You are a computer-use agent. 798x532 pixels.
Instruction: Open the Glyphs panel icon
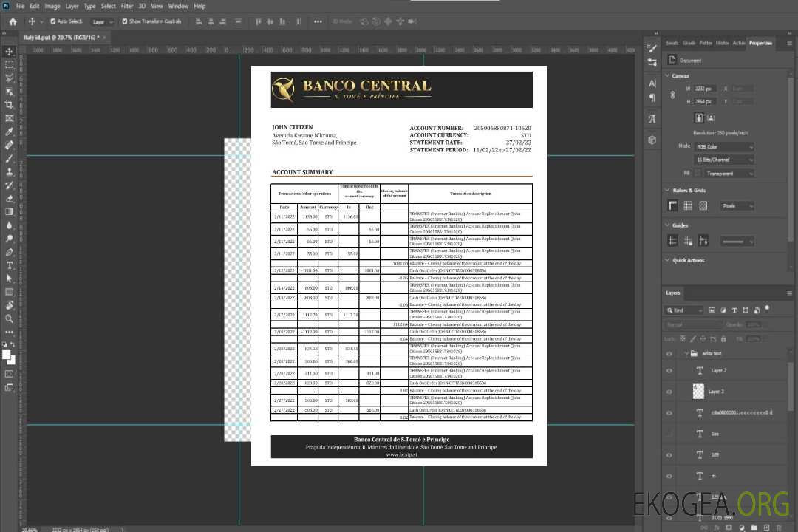click(x=652, y=119)
